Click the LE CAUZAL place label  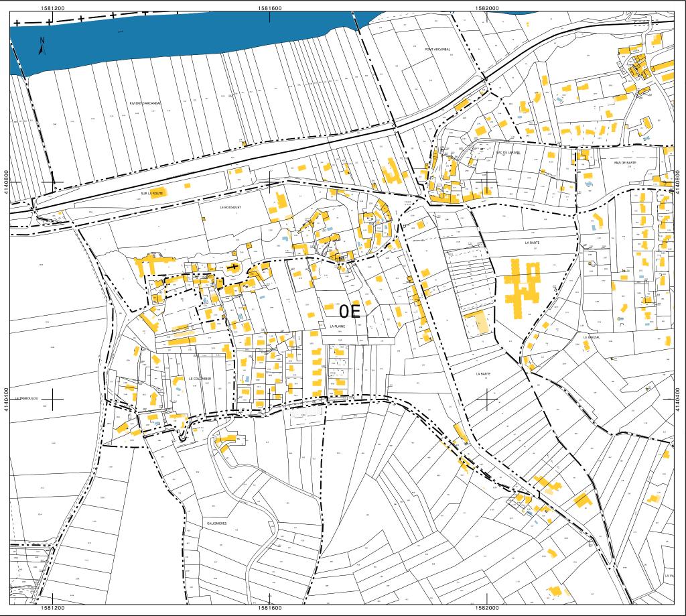pyautogui.click(x=592, y=338)
